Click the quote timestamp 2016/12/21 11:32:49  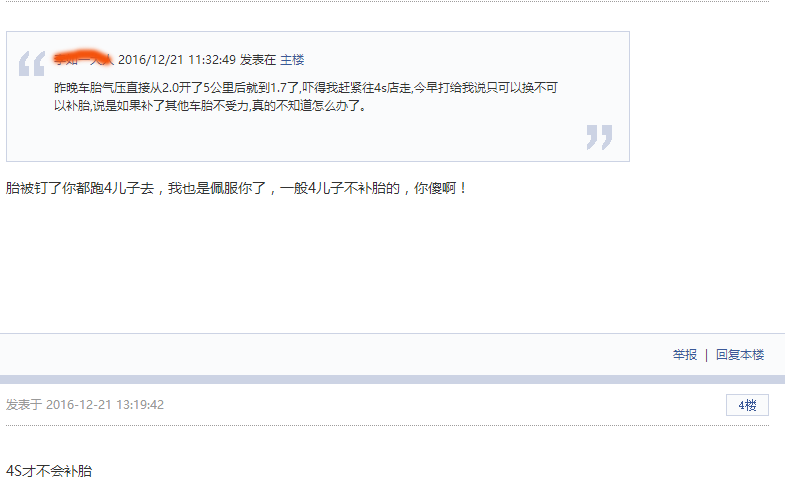tap(177, 60)
